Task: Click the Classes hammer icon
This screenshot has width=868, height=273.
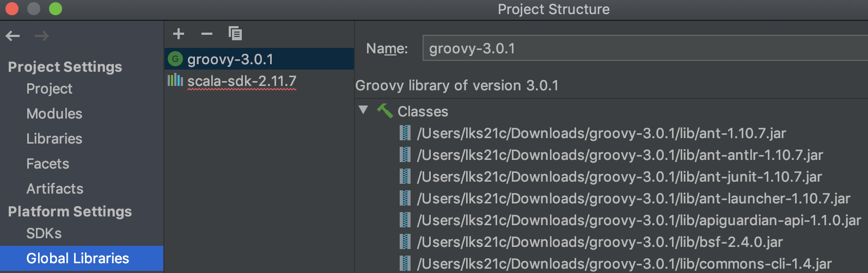Action: coord(385,111)
